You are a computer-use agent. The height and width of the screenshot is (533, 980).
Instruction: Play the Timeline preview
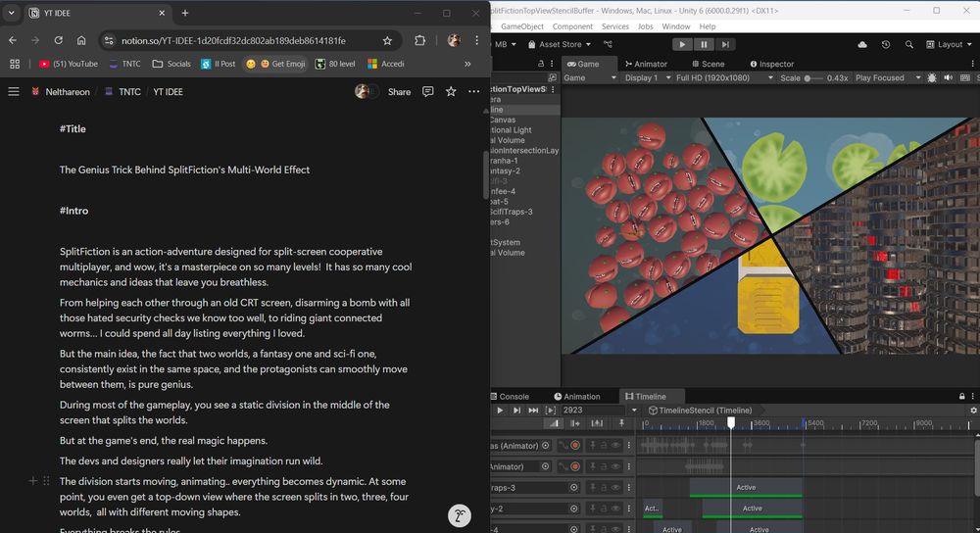click(500, 411)
